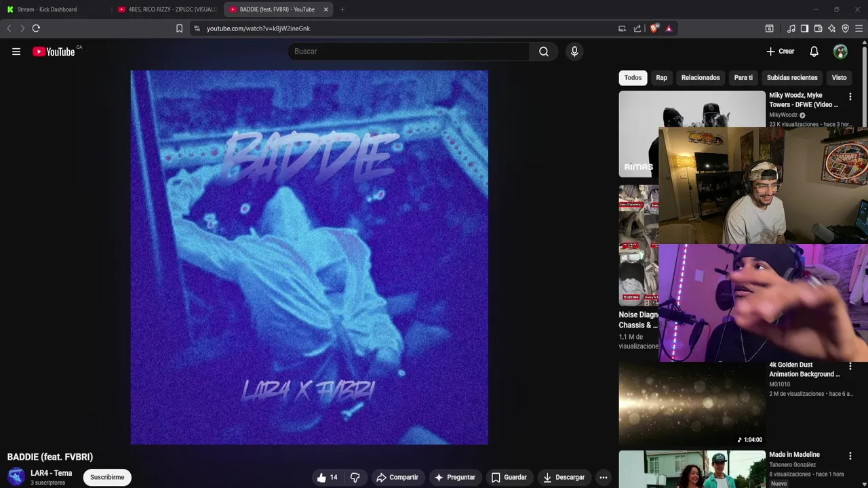Subscribe to LAR4 with Suscribirme
The image size is (868, 488).
107,477
